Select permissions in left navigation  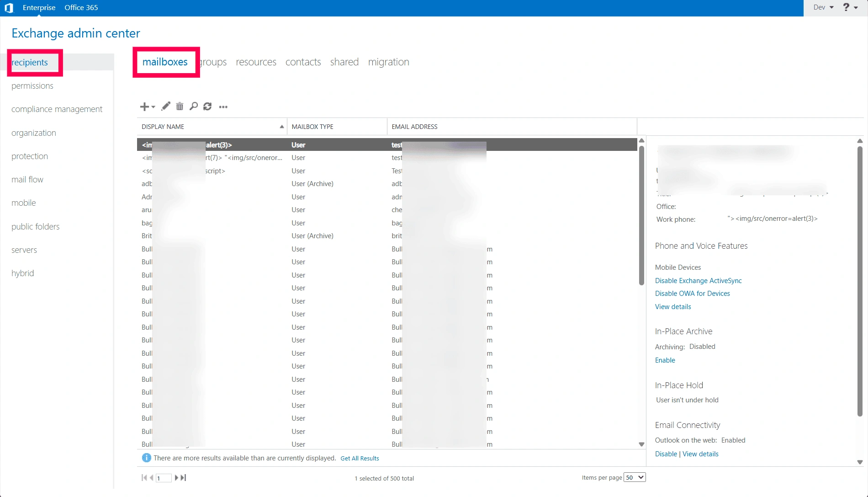(x=32, y=86)
